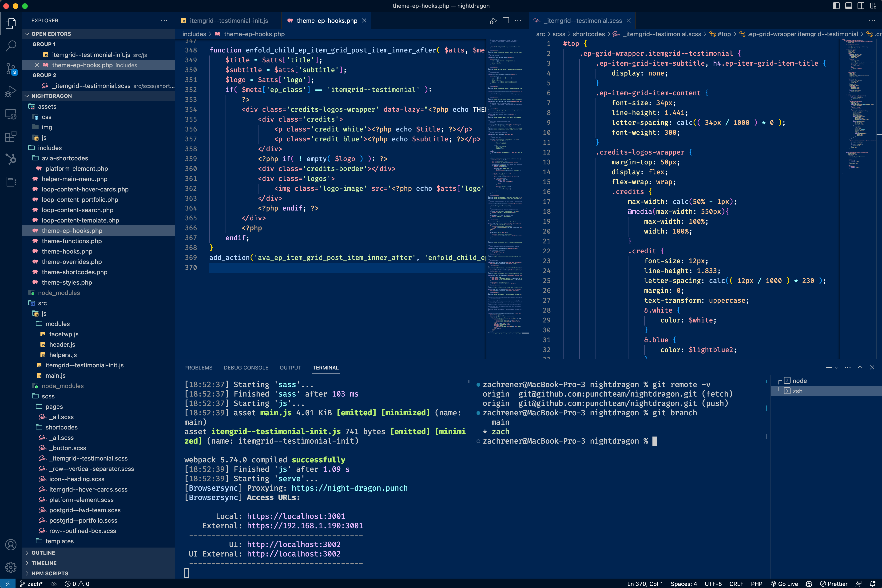
Task: Open the terminal launch profile dropdown arrow
Action: click(837, 367)
